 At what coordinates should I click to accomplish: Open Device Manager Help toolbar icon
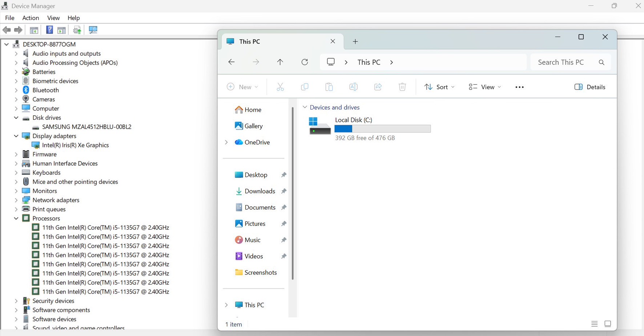point(49,30)
